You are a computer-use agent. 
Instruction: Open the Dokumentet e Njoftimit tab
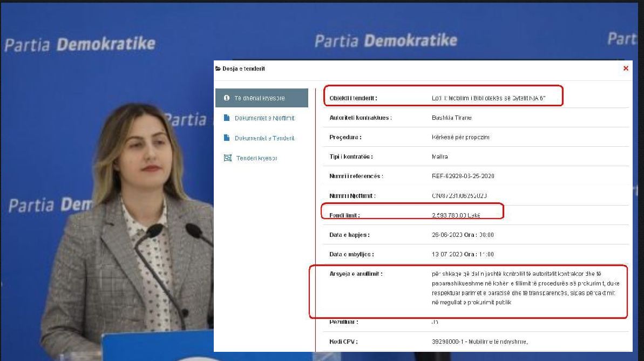(264, 118)
